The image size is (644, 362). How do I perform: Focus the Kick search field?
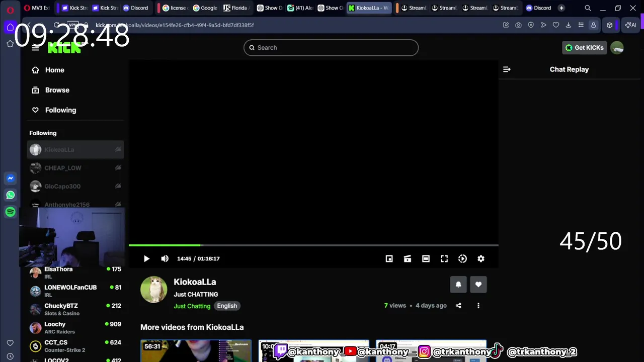[331, 48]
